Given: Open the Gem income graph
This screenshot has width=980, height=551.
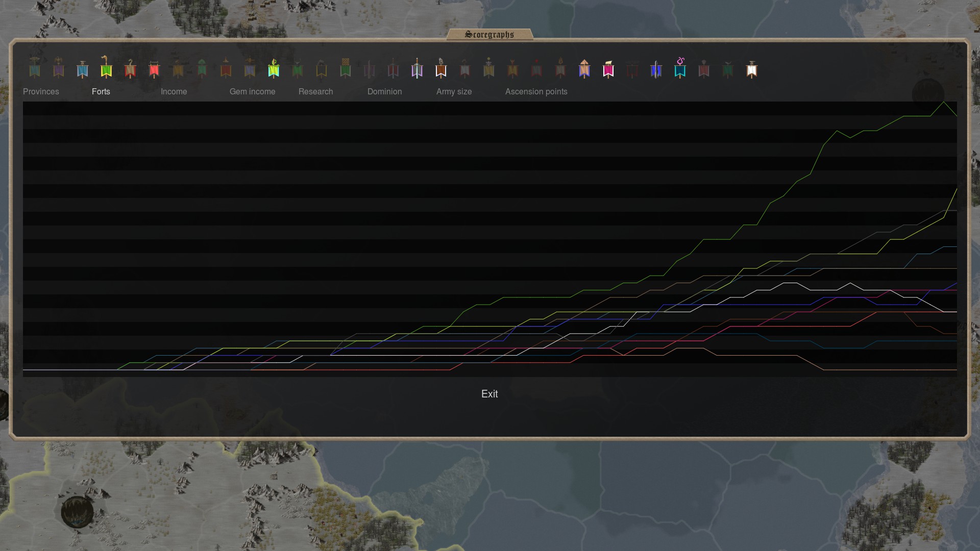Looking at the screenshot, I should click(253, 91).
